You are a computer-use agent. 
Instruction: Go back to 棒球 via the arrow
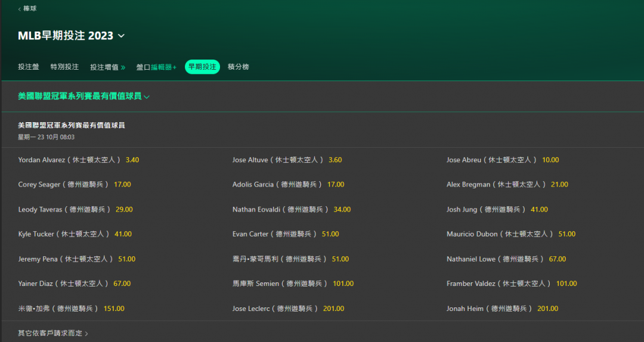pyautogui.click(x=27, y=8)
